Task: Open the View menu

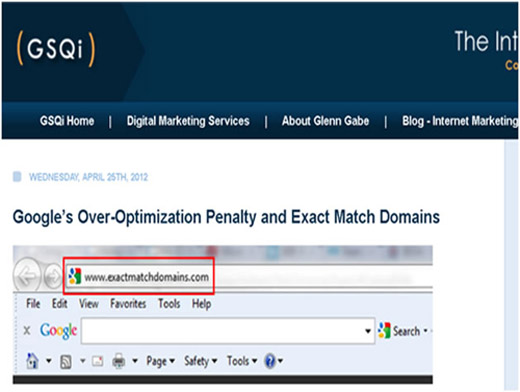Action: pyautogui.click(x=89, y=304)
